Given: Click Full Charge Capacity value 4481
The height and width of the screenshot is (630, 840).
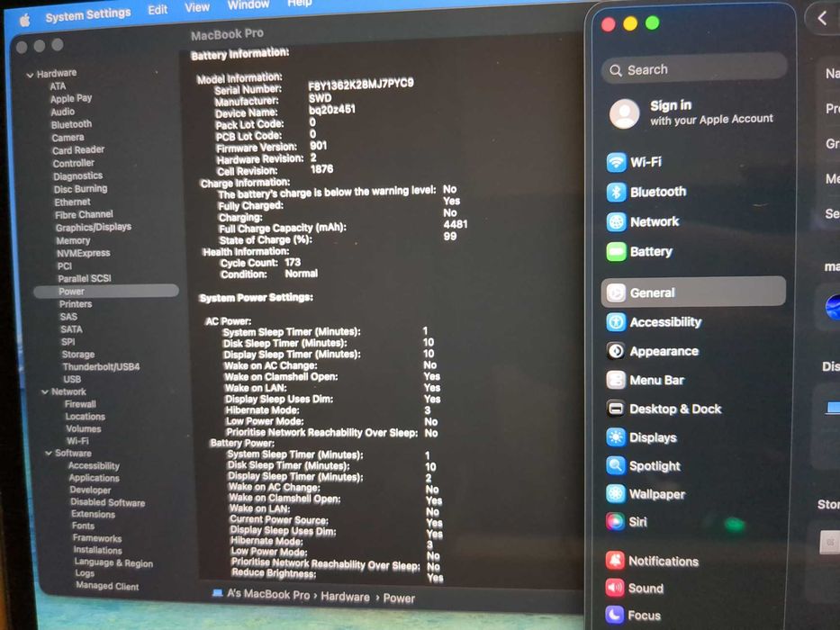Looking at the screenshot, I should pyautogui.click(x=456, y=224).
